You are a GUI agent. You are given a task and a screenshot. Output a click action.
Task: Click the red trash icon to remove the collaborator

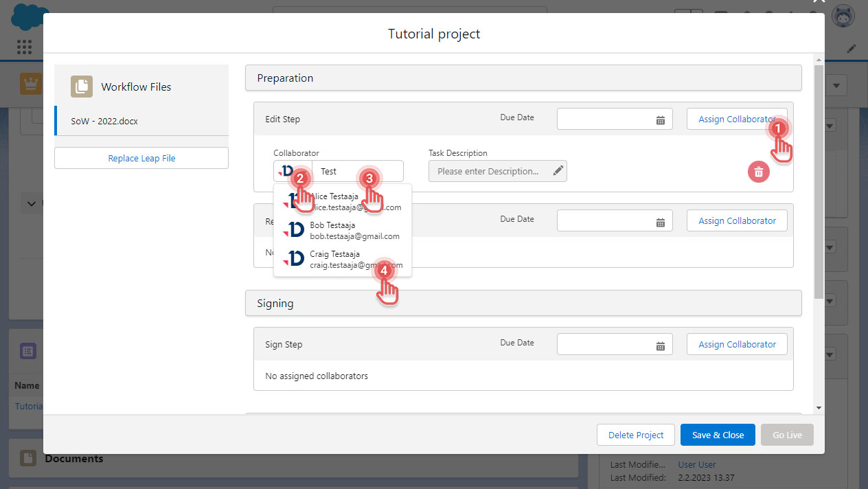point(758,172)
